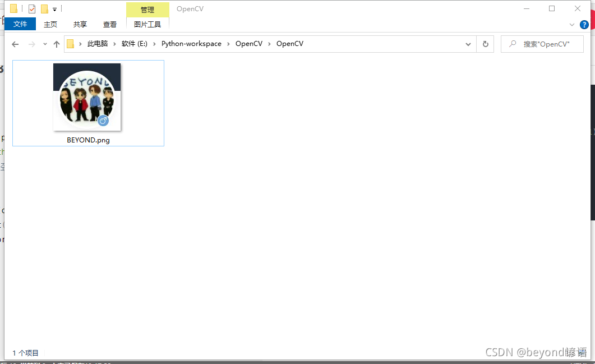The height and width of the screenshot is (364, 595).
Task: Go forward using the forward arrow
Action: tap(32, 44)
